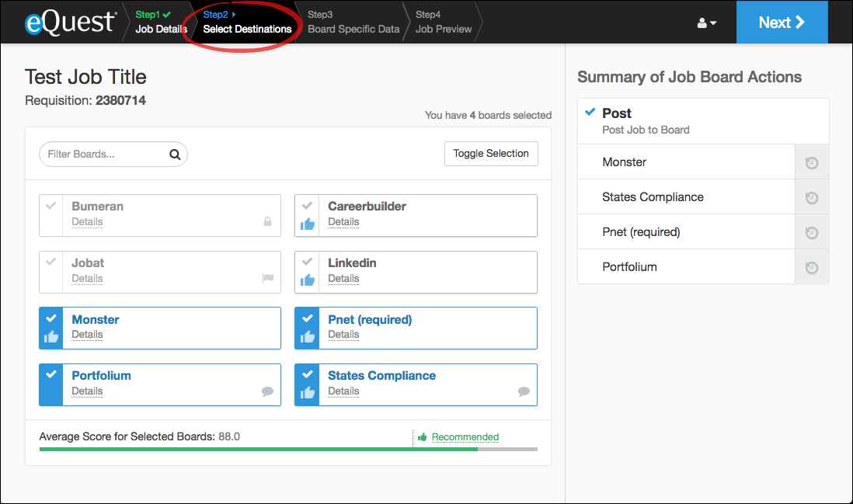Click the lock icon on Bumeran
The width and height of the screenshot is (853, 504).
point(268,222)
